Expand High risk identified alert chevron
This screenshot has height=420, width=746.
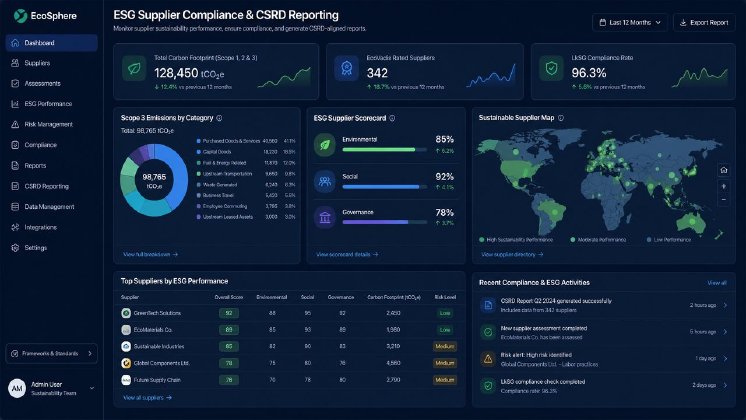[726, 359]
